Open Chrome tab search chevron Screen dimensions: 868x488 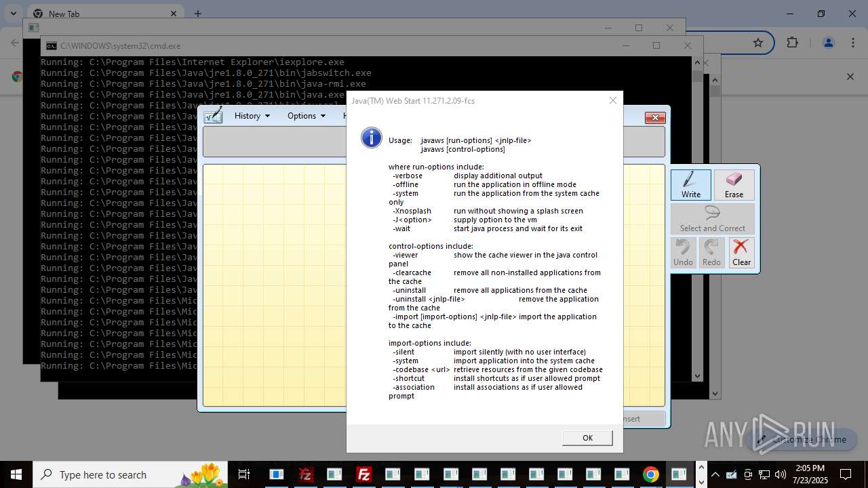[x=13, y=14]
